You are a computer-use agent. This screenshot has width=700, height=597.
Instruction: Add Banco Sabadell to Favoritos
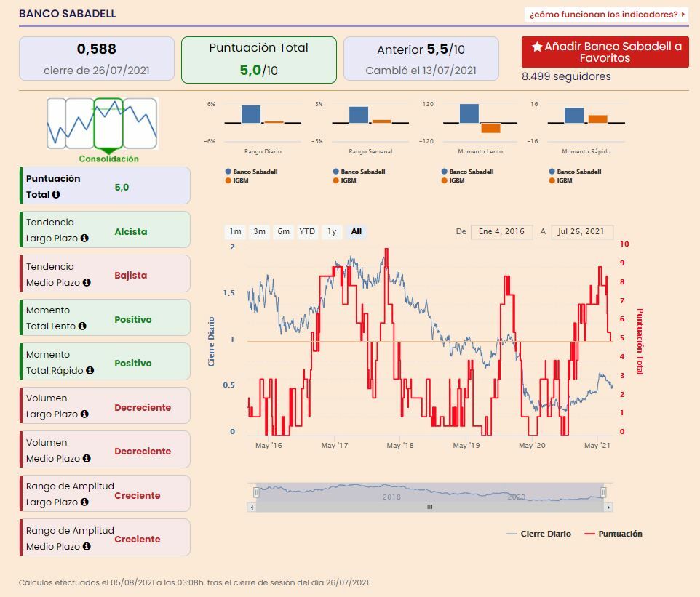[x=605, y=52]
